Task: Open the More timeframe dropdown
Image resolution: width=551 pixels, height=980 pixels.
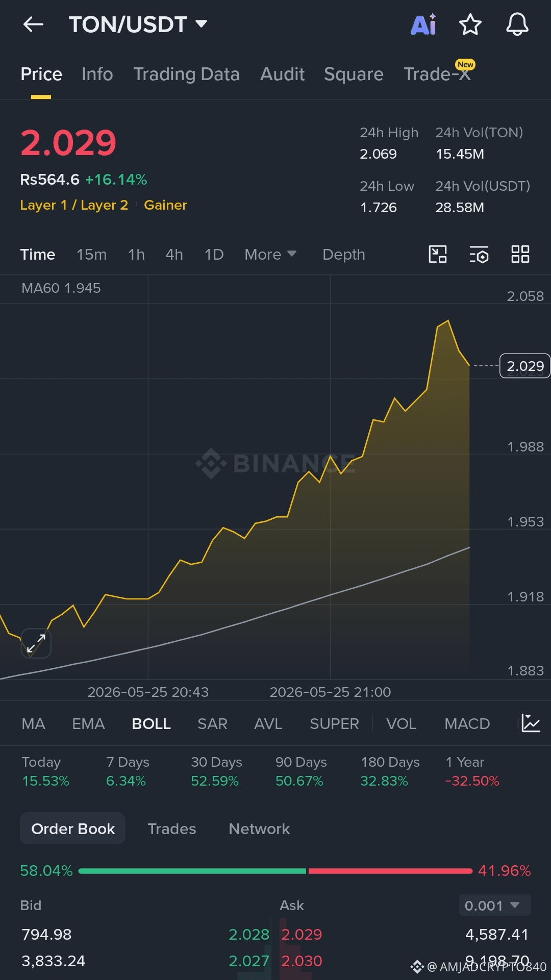Action: (x=270, y=254)
